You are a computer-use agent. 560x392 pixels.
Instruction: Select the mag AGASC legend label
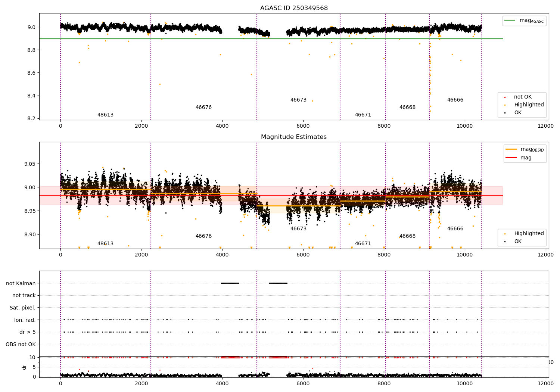532,21
